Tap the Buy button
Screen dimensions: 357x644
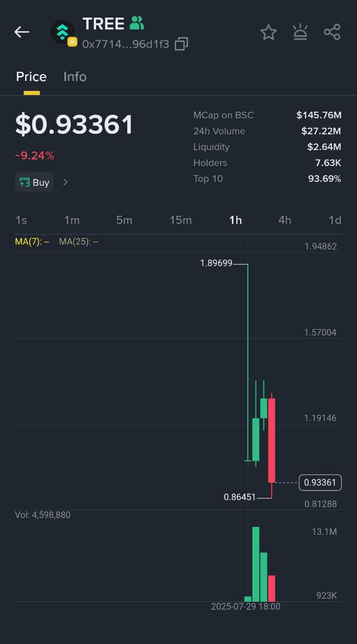click(34, 182)
